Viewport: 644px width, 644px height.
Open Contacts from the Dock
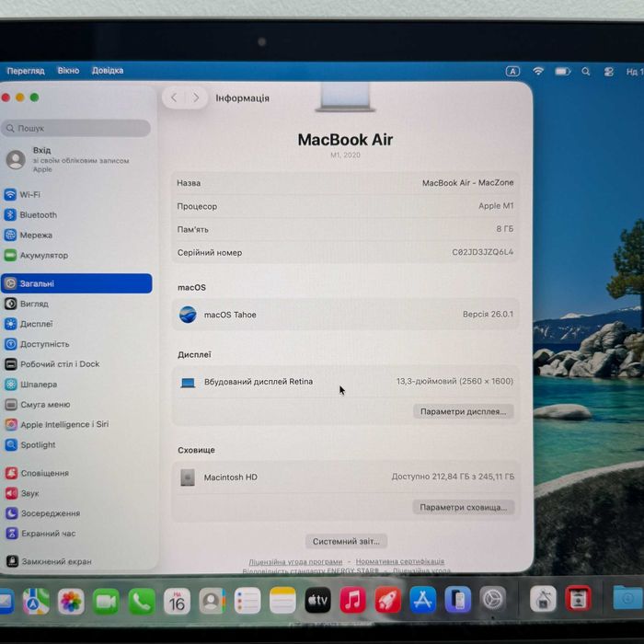click(212, 602)
